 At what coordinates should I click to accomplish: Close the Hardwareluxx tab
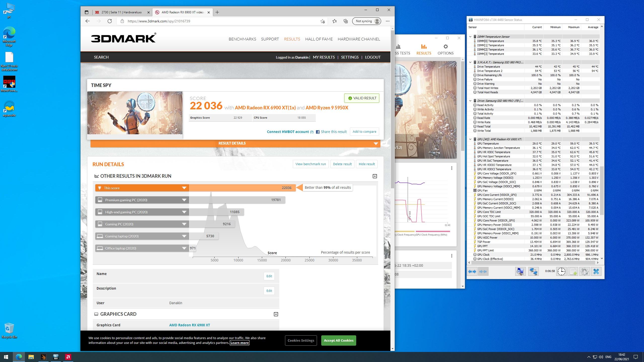click(148, 12)
